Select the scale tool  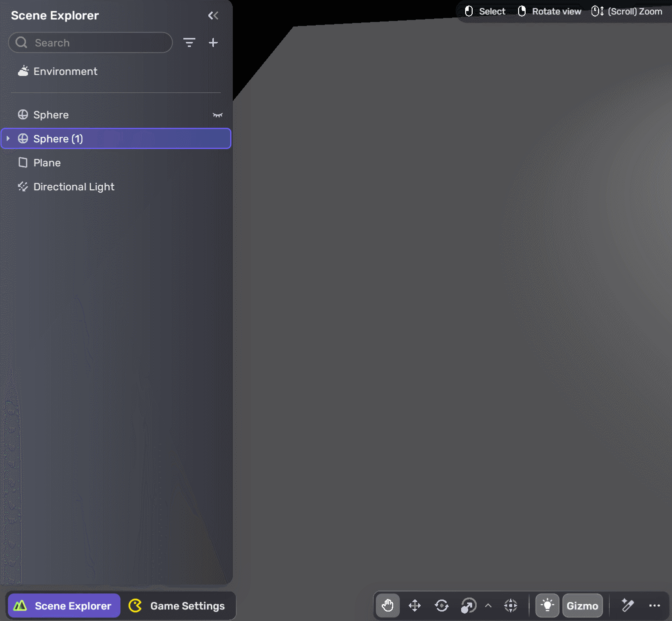469,606
